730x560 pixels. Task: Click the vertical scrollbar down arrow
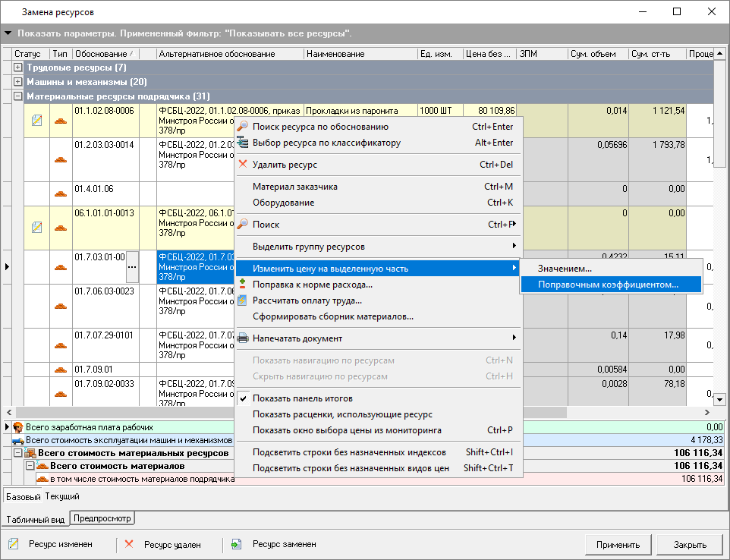[x=719, y=399]
